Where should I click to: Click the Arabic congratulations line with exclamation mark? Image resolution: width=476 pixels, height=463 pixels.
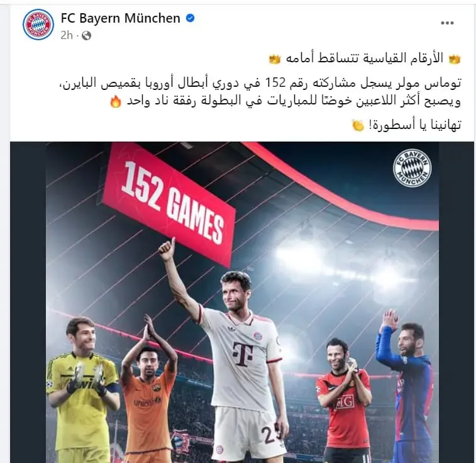[415, 125]
